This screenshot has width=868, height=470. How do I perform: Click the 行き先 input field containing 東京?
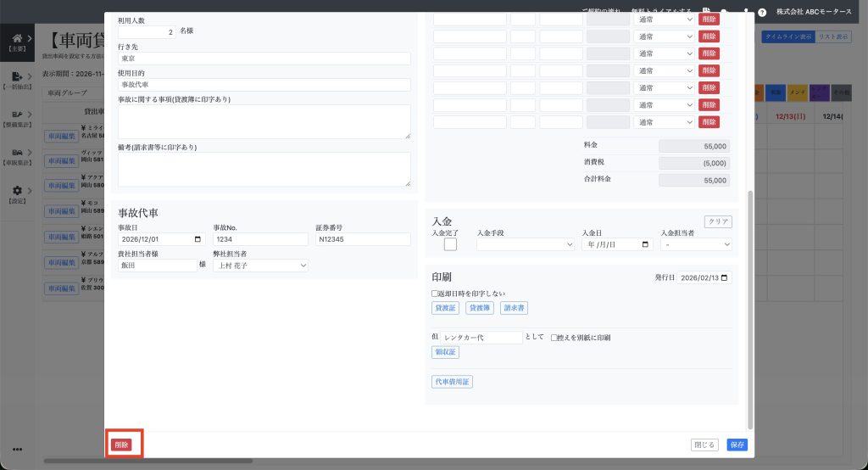[264, 59]
